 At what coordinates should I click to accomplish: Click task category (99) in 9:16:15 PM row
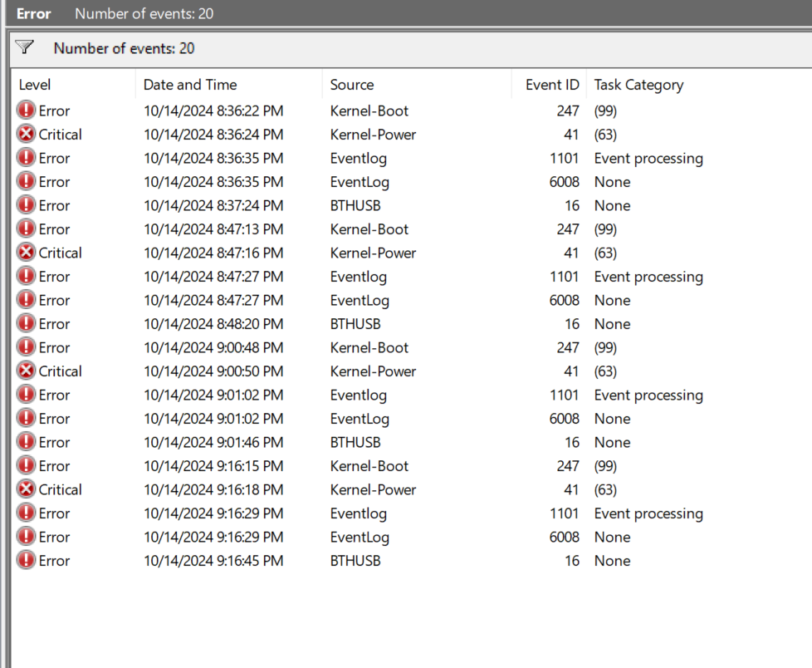[605, 466]
